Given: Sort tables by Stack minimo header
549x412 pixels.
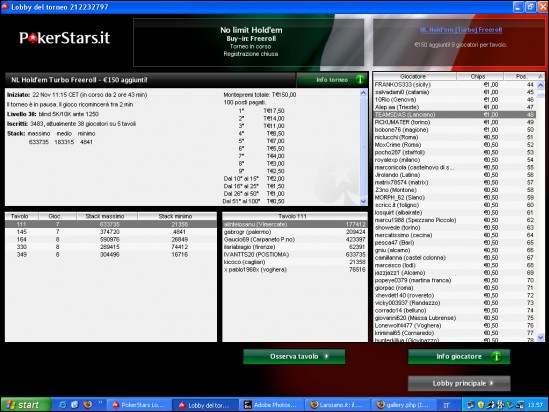Looking at the screenshot, I should [177, 216].
